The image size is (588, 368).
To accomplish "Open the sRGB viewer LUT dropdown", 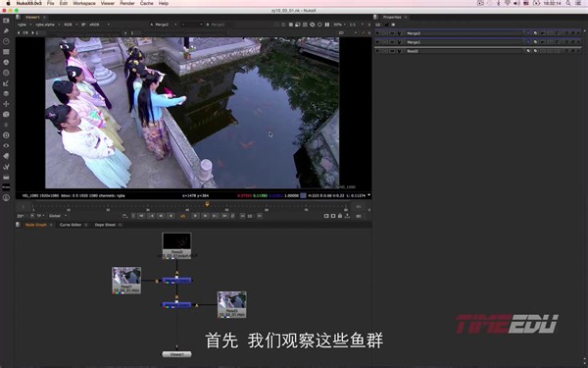I will click(99, 25).
